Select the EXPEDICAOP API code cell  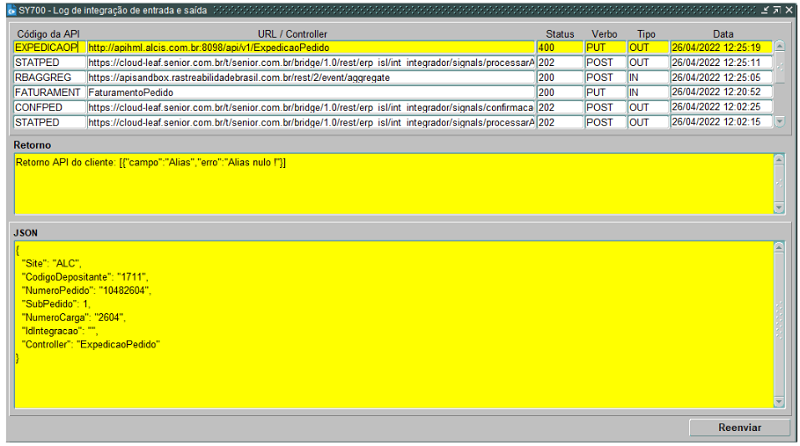(x=49, y=47)
